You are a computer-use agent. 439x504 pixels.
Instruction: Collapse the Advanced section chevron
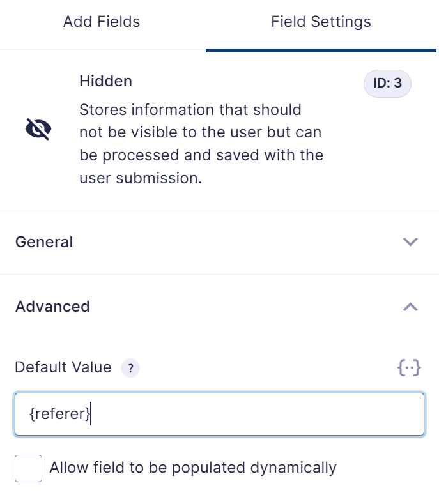pos(410,307)
